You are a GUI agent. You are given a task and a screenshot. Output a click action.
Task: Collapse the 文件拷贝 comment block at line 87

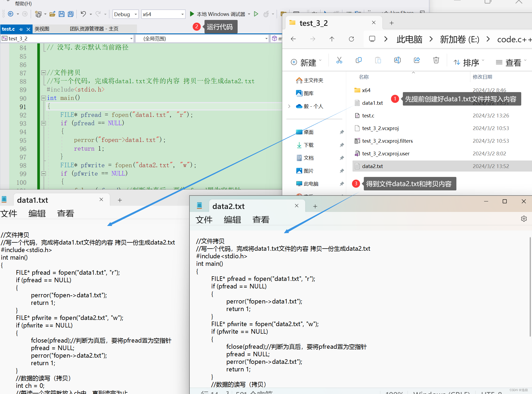tap(43, 73)
